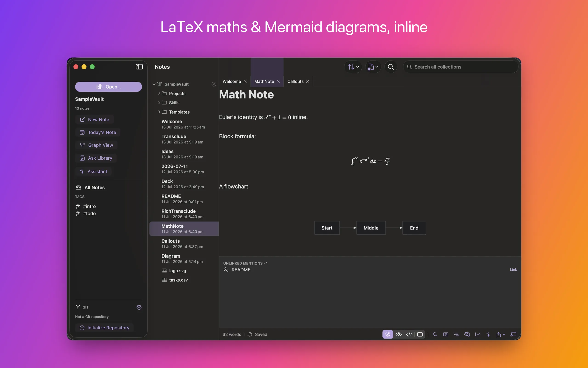Viewport: 588px width, 368px height.
Task: Open the new document dropdown
Action: pyautogui.click(x=373, y=67)
